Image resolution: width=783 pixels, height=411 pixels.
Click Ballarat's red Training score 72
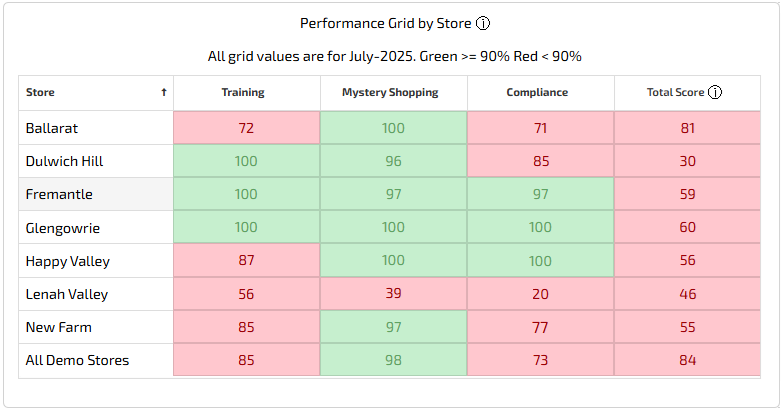(x=247, y=128)
